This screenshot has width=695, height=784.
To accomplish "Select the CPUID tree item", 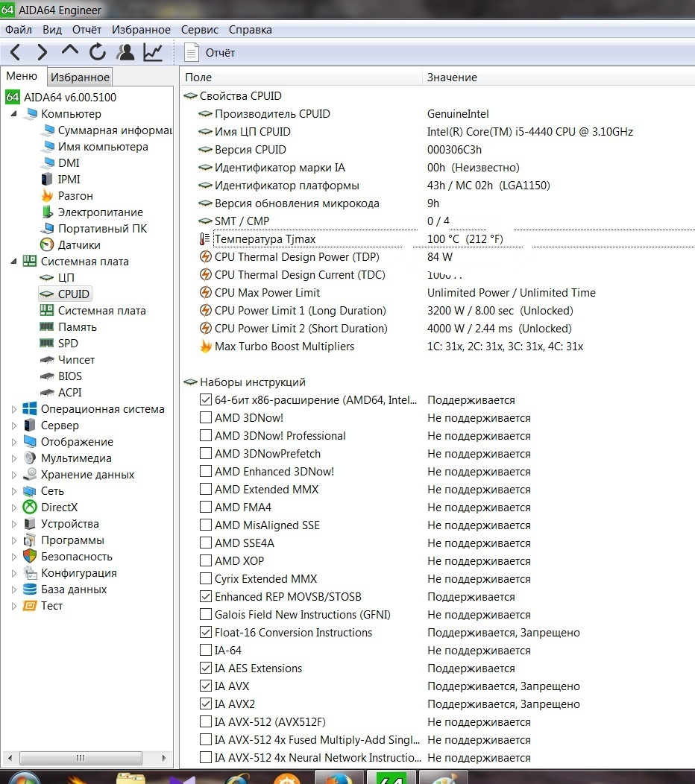I will pos(65,294).
